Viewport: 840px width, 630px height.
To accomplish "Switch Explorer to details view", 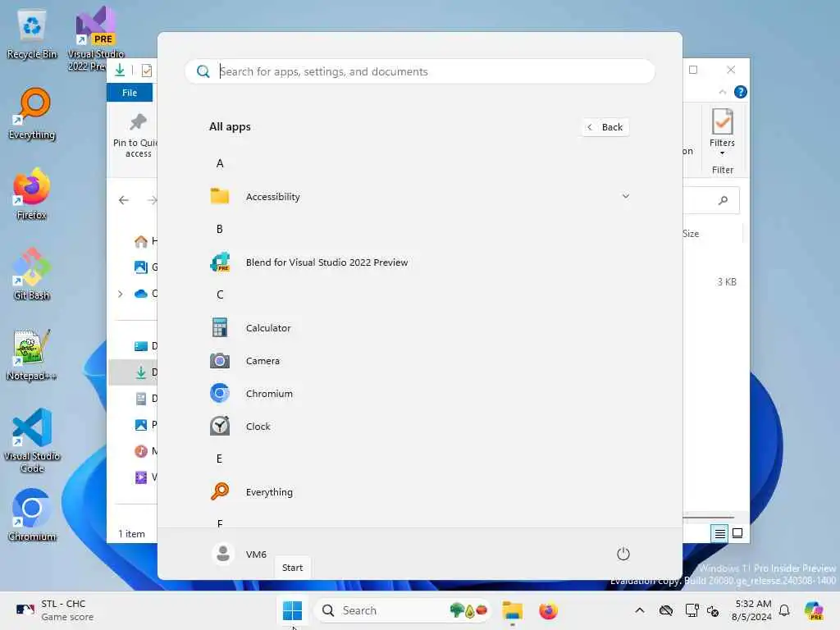I will point(719,533).
